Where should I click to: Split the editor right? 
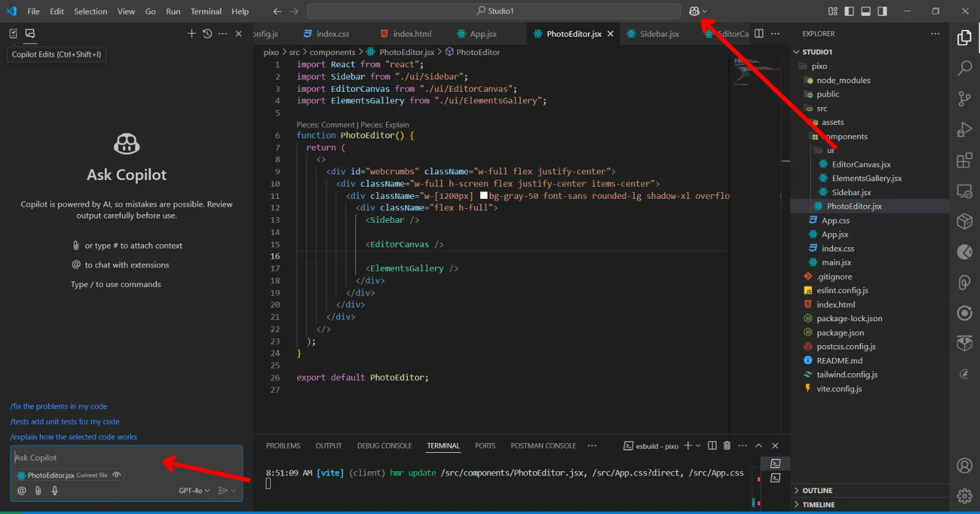pos(759,34)
